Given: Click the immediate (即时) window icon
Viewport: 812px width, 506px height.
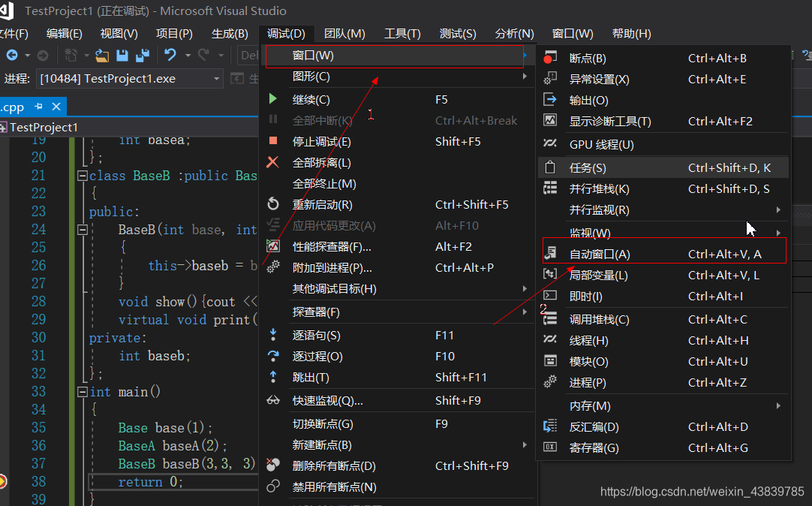Looking at the screenshot, I should coord(550,295).
